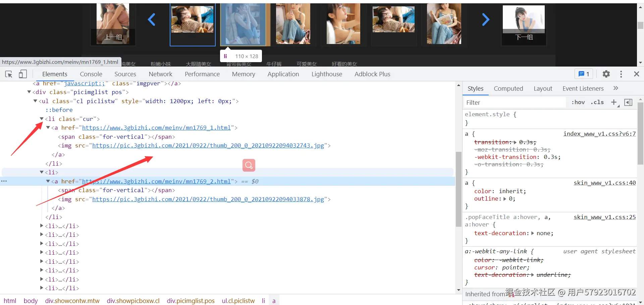This screenshot has width=644, height=305.
Task: Click the 上一组 previous group thumbnail
Action: (113, 24)
